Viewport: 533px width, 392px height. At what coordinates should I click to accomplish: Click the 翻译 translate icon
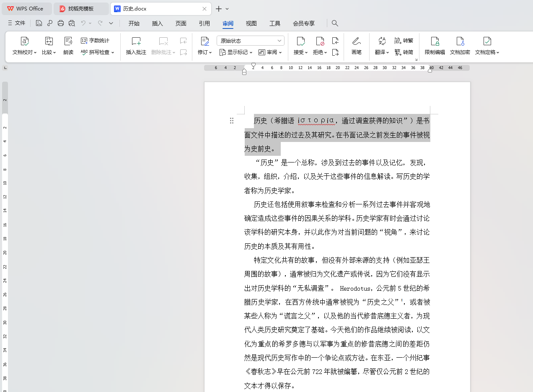(x=382, y=41)
